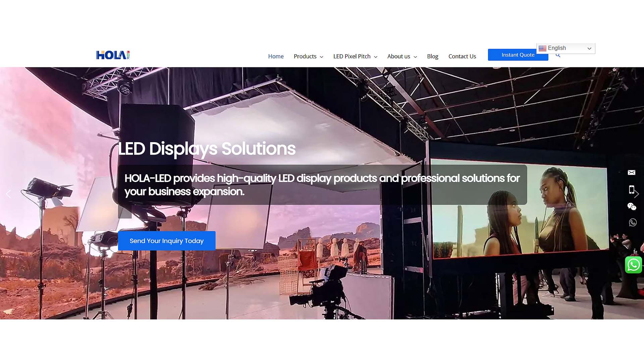Open the Blog menu item

tap(432, 56)
